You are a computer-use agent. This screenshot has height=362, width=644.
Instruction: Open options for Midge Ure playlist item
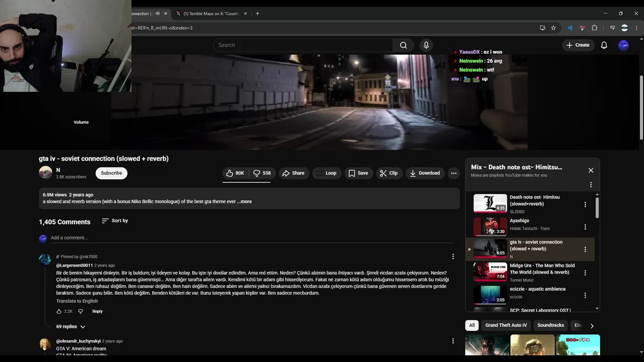pos(585,273)
